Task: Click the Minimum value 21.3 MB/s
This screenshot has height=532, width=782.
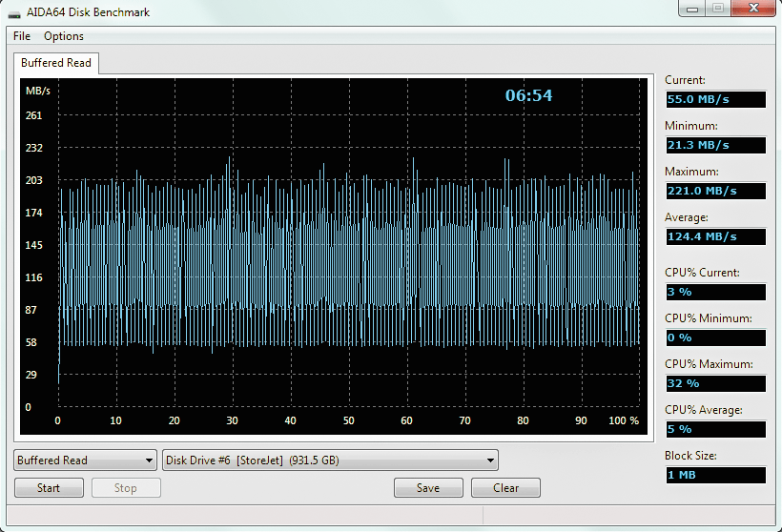Action: coord(715,145)
